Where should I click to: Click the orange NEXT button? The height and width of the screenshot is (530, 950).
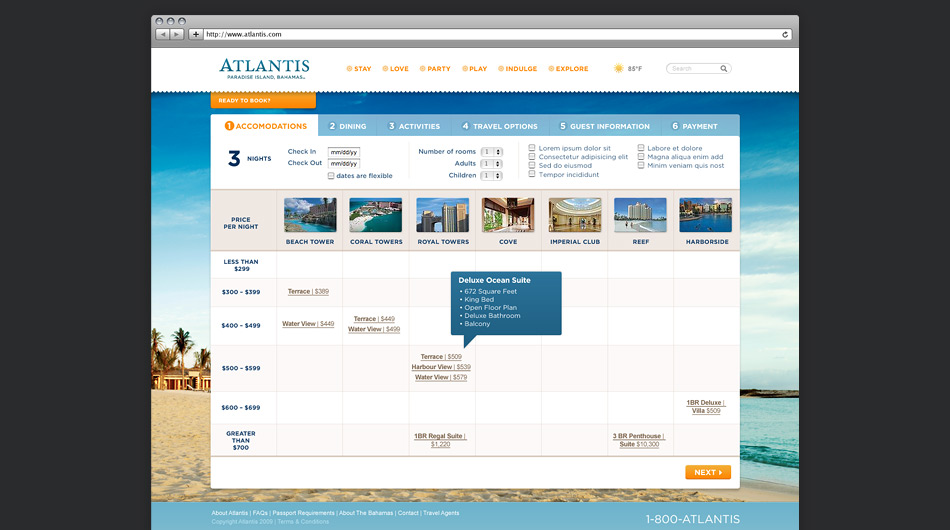708,472
